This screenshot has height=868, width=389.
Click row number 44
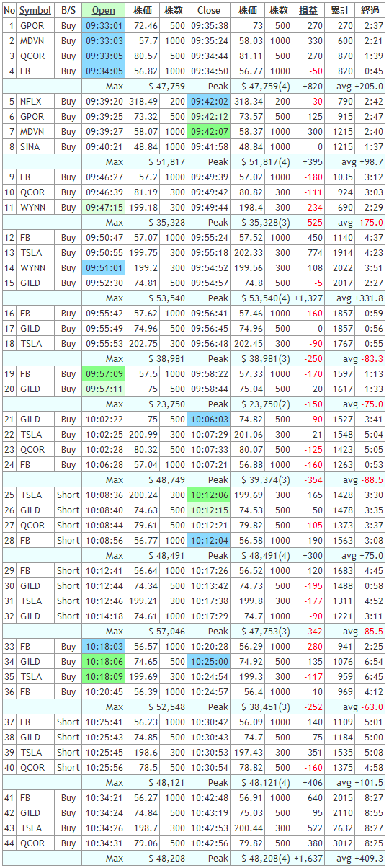point(9,843)
